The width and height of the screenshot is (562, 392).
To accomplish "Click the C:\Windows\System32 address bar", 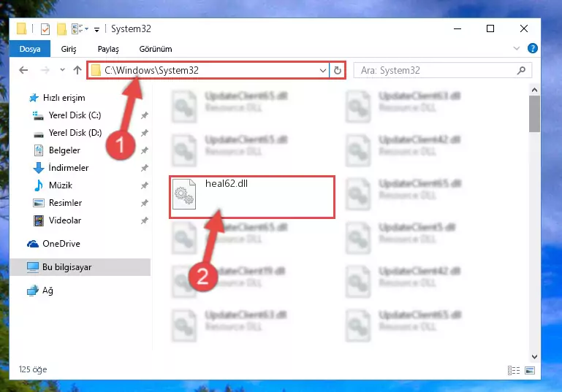I will [208, 71].
